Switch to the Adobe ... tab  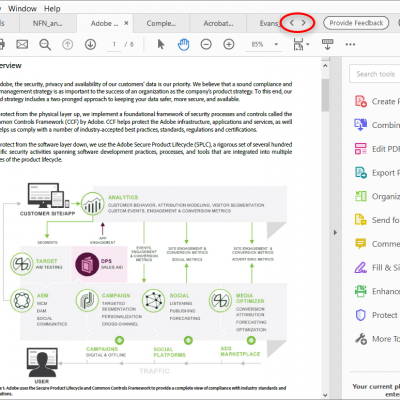[104, 23]
